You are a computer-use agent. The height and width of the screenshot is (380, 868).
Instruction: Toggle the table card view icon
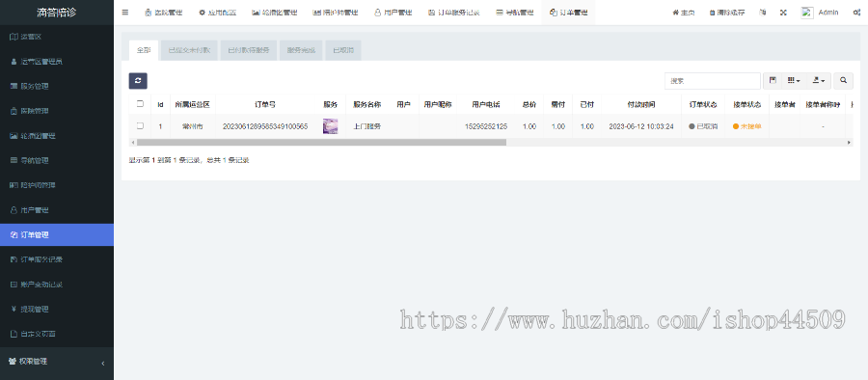click(773, 80)
